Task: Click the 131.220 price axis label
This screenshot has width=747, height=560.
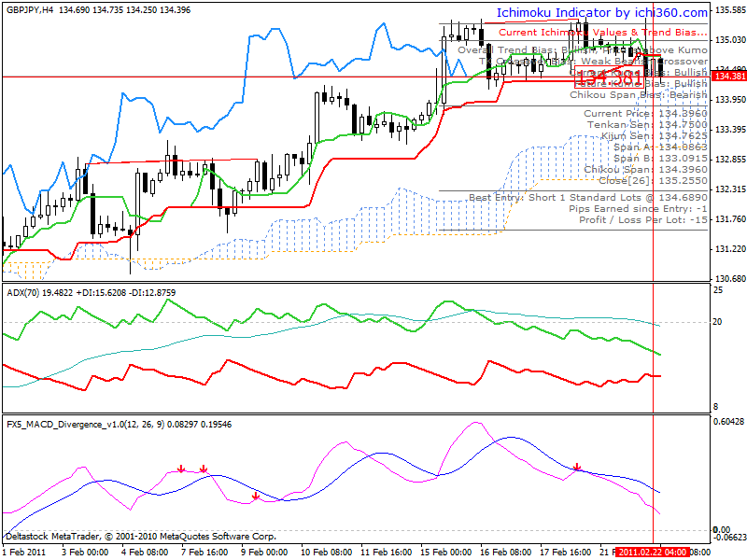Action: 730,249
